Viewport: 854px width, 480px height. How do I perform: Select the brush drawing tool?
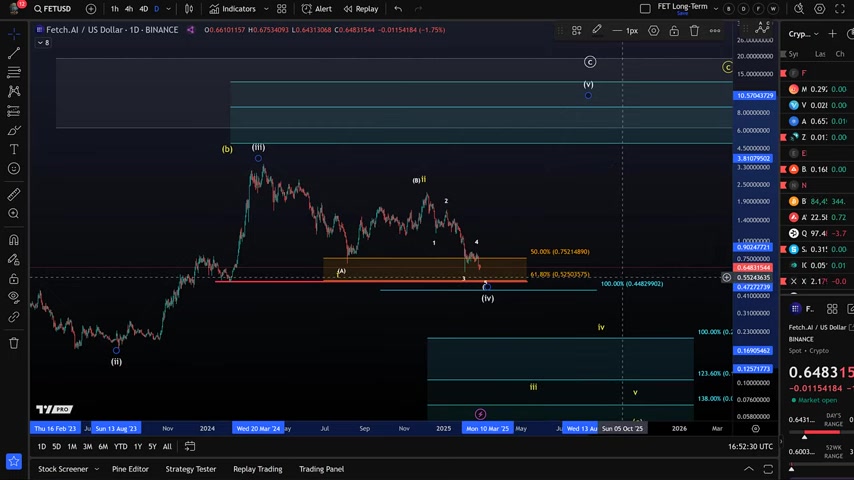(x=14, y=130)
